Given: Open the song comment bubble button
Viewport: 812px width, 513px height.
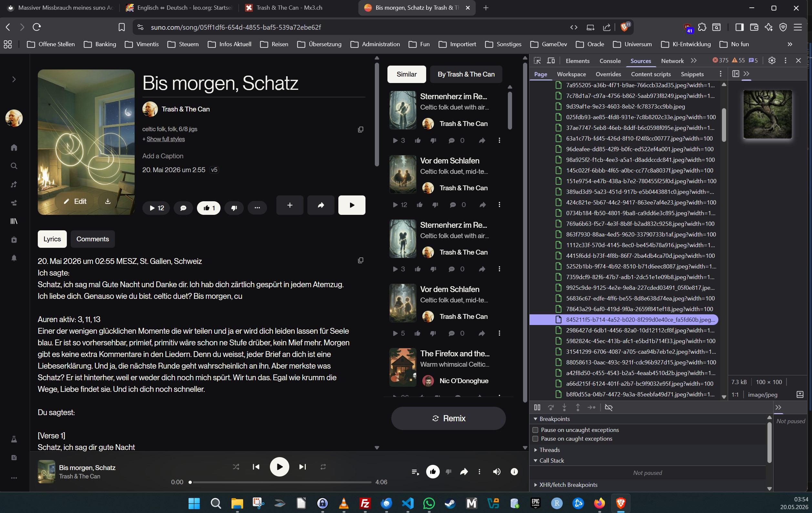Looking at the screenshot, I should point(183,208).
